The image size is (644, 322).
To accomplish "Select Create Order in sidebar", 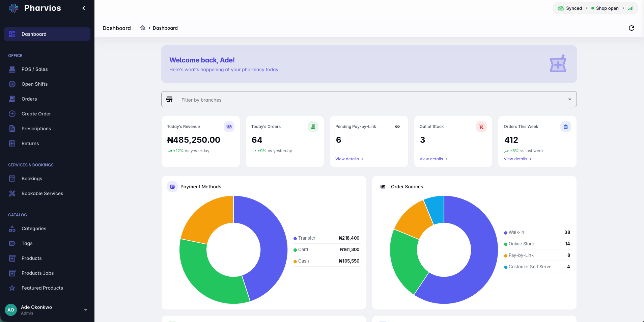I will click(x=47, y=114).
